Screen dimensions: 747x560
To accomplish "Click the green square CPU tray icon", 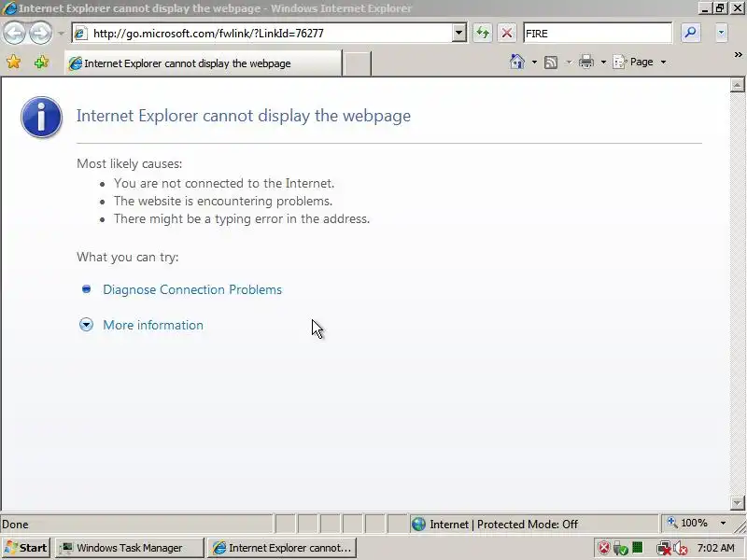I will click(x=638, y=548).
